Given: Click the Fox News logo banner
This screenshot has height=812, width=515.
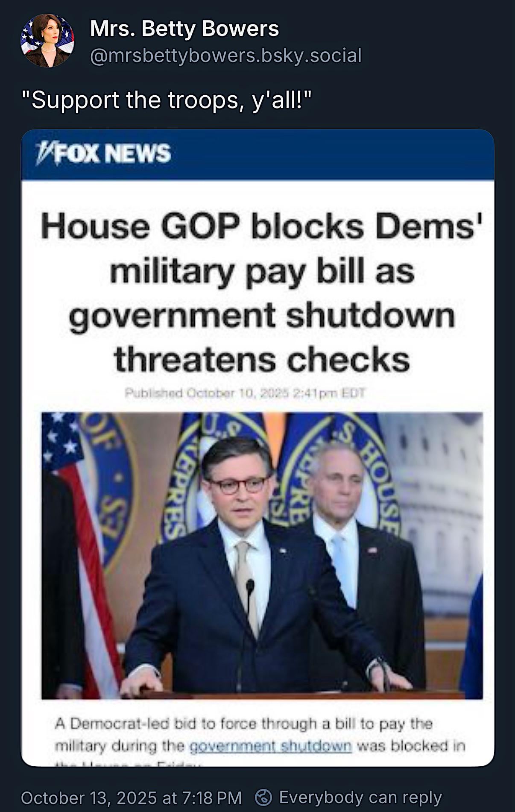Looking at the screenshot, I should pyautogui.click(x=104, y=153).
